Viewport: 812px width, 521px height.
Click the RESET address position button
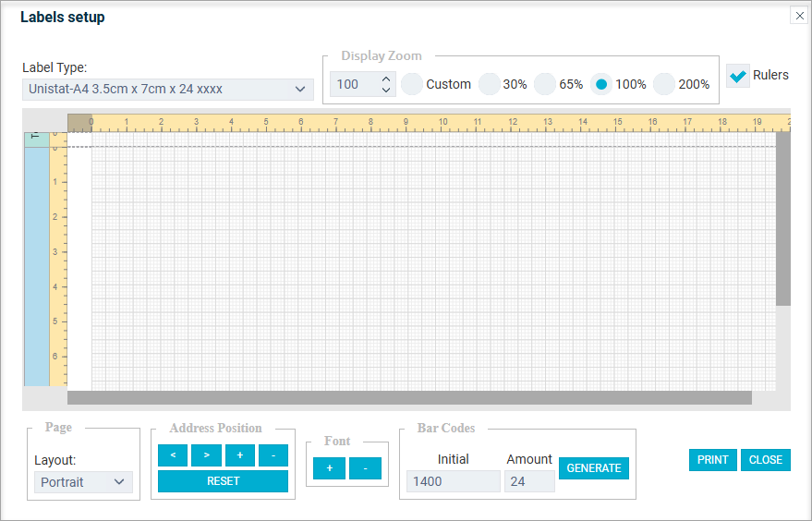[x=224, y=481]
